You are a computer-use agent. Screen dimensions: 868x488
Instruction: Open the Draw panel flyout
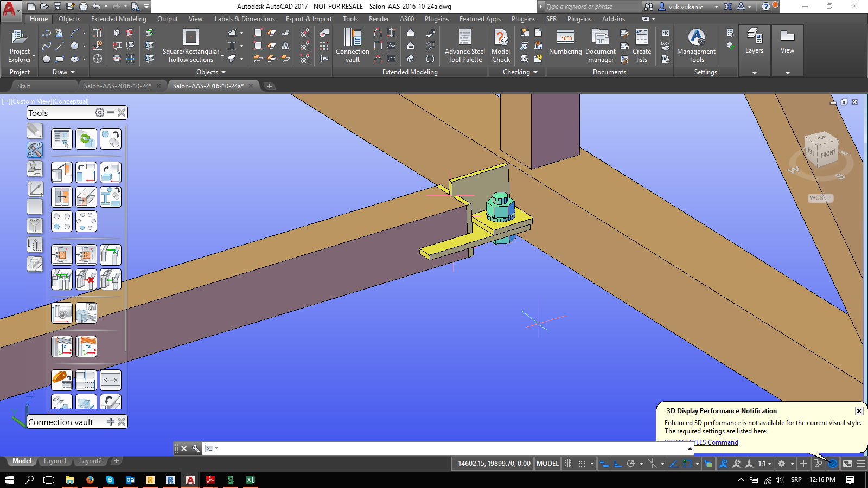73,72
